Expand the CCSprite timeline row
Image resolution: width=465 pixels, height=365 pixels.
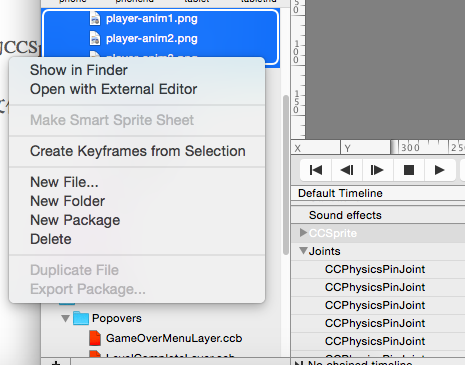(x=303, y=232)
